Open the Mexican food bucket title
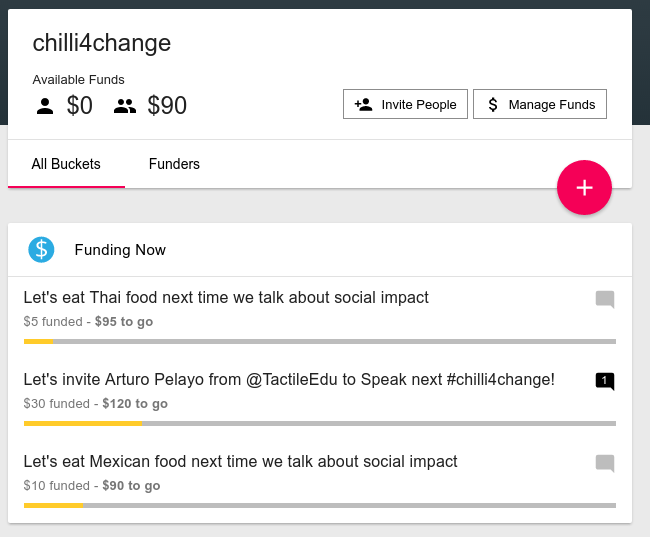This screenshot has width=650, height=537. coord(240,462)
